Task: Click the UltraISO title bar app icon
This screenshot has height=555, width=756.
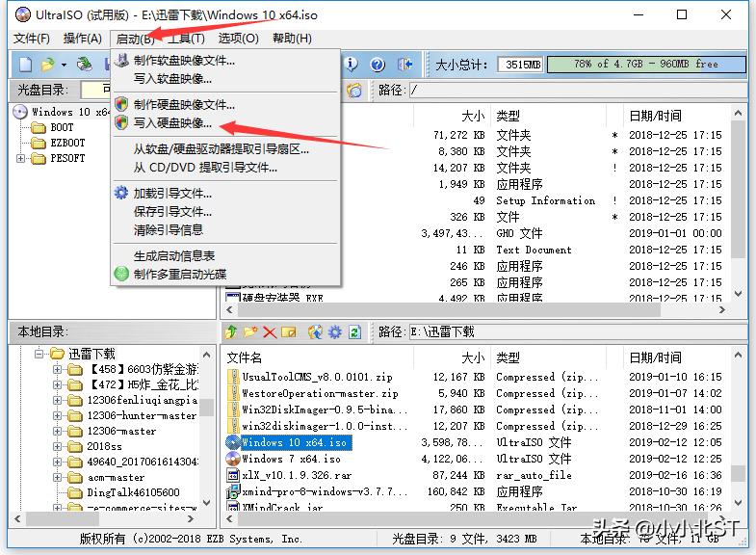Action: (23, 14)
